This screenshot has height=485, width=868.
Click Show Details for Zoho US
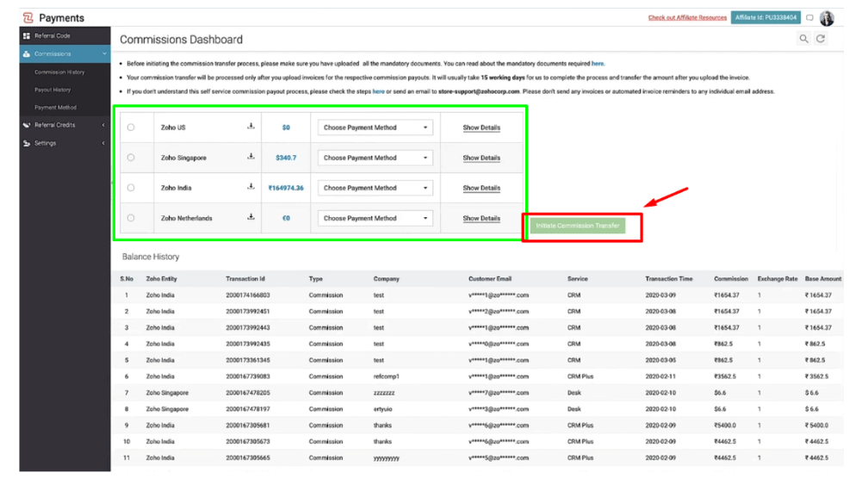pyautogui.click(x=481, y=127)
